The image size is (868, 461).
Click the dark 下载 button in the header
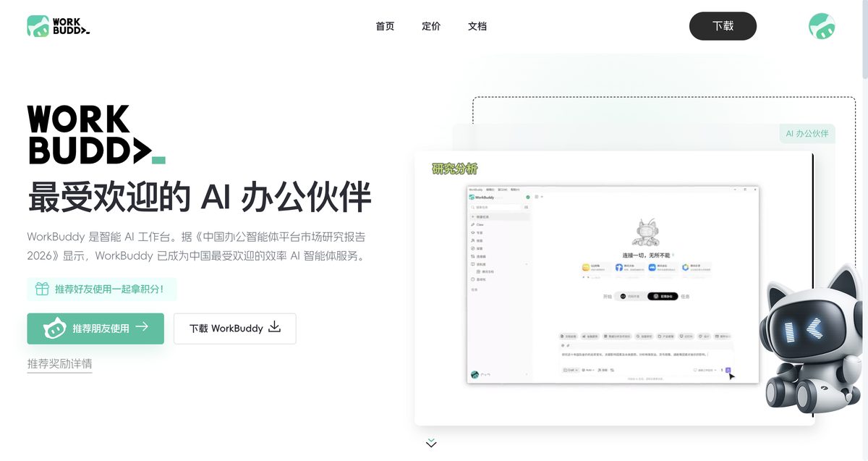pos(723,26)
